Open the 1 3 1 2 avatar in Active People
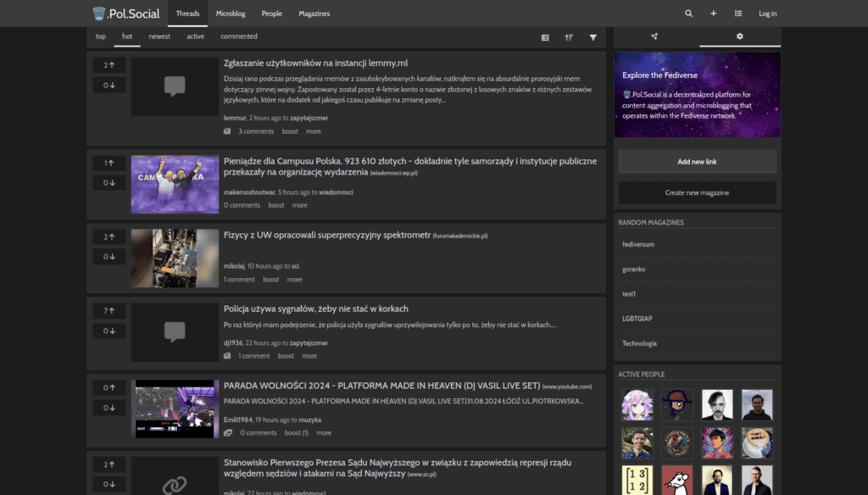Viewport: 868px width, 495px height. click(637, 480)
